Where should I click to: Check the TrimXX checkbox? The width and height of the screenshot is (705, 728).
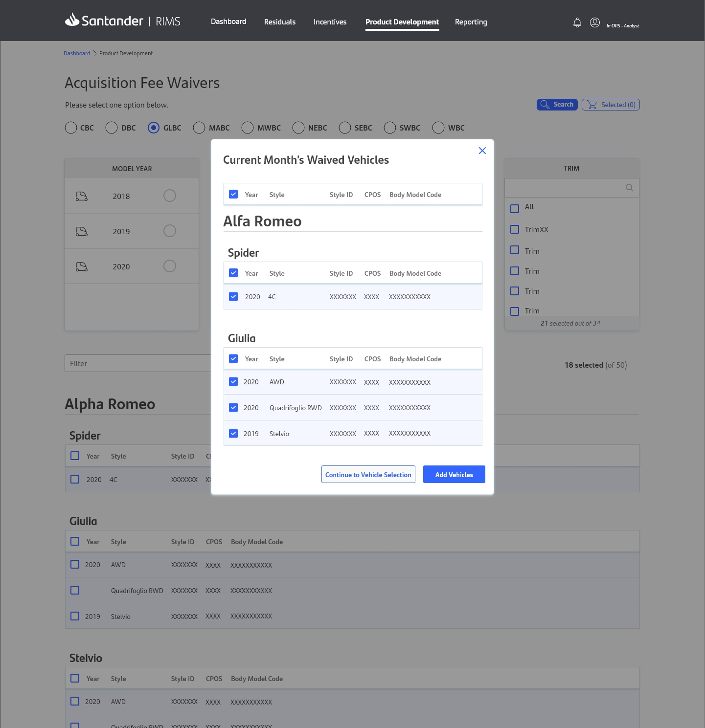pos(515,229)
